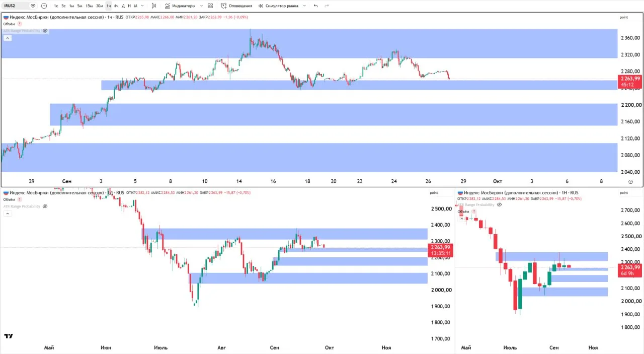This screenshot has height=354, width=644.
Task: Open the candlestick chart type icon
Action: (x=153, y=6)
